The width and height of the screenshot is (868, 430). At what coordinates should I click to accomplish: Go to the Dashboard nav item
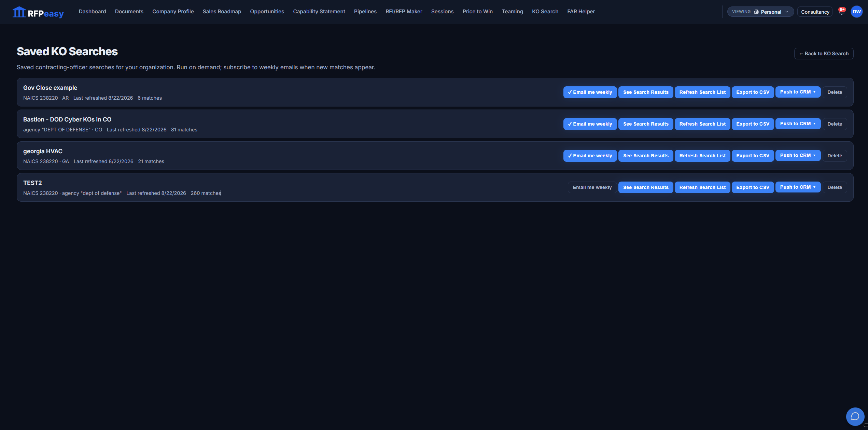point(92,12)
